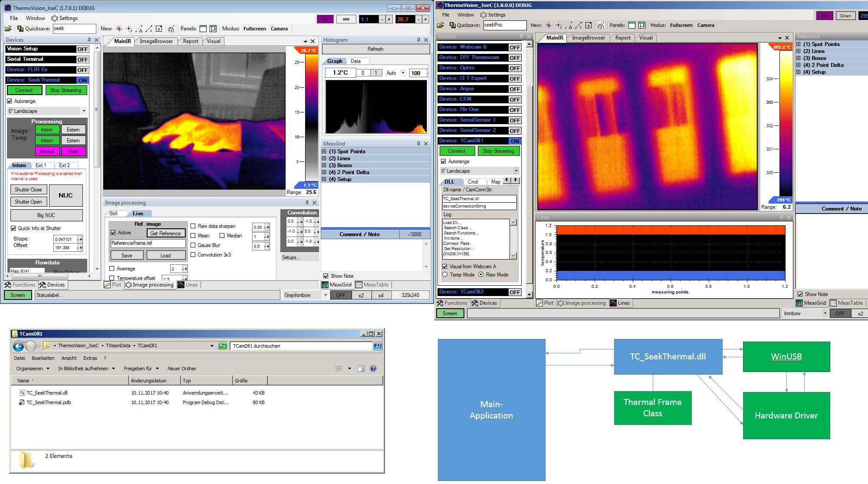Click the new line measurement icon in the left toolbar
Viewport: 868px width, 484px height.
(x=149, y=29)
